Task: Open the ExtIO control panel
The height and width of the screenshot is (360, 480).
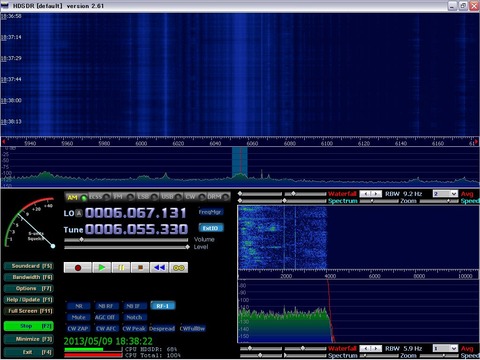Action: (211, 228)
